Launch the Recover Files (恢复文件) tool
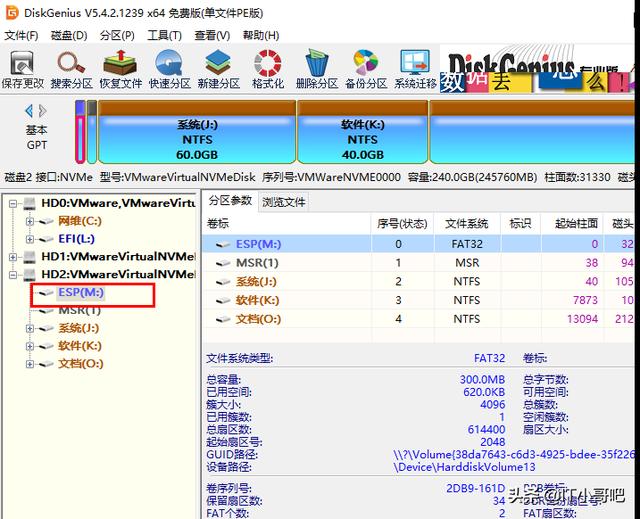 119,68
